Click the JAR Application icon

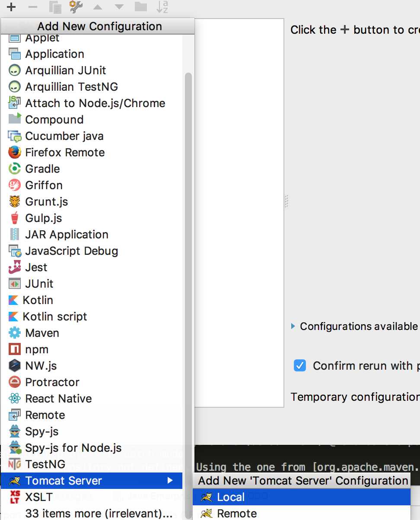click(15, 235)
